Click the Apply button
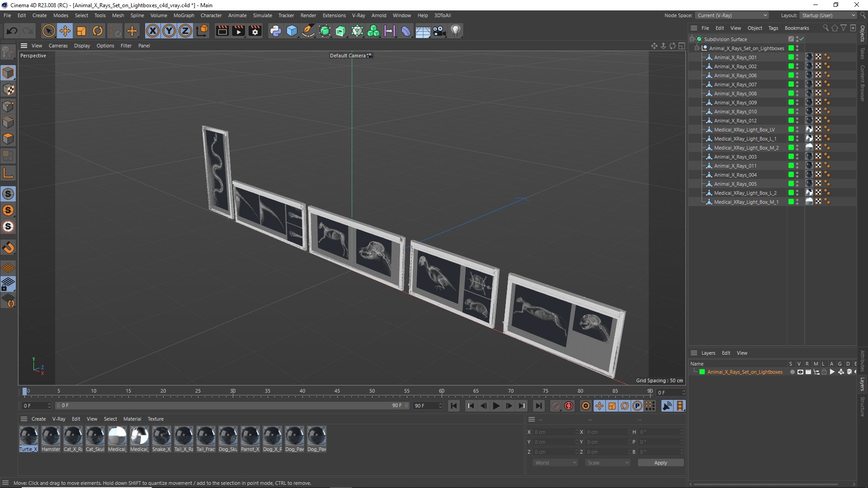Screen dimensions: 868x488 [660, 463]
